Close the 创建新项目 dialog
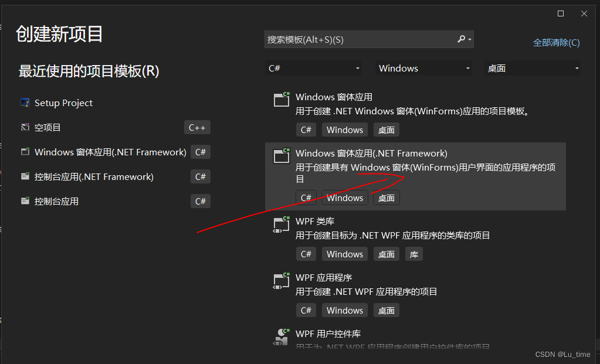600x364 pixels. click(x=584, y=13)
